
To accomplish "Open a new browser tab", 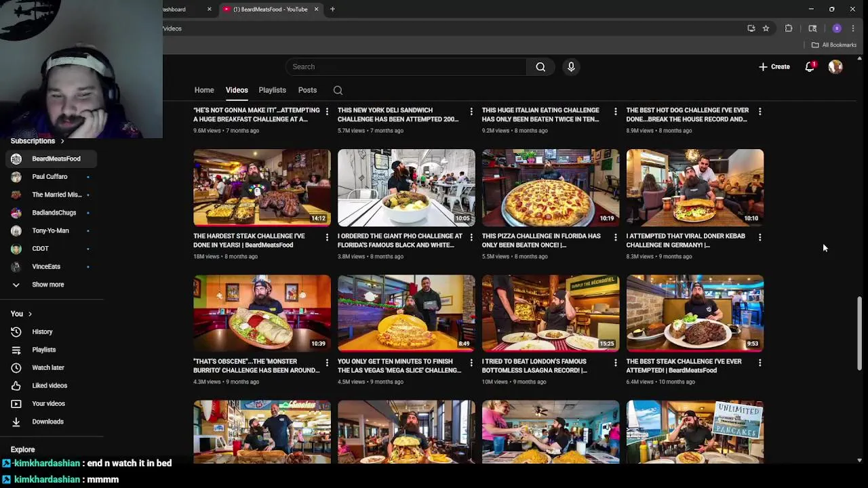I will pyautogui.click(x=332, y=9).
